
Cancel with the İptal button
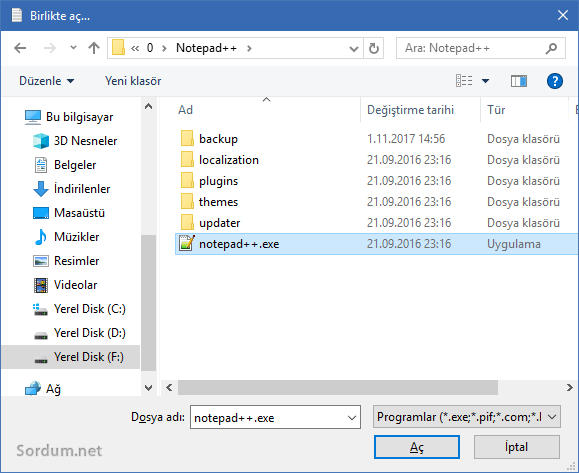point(517,447)
